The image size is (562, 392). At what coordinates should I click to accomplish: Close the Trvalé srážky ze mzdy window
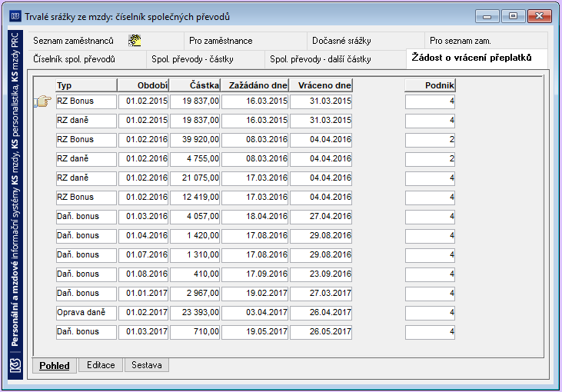(540, 16)
